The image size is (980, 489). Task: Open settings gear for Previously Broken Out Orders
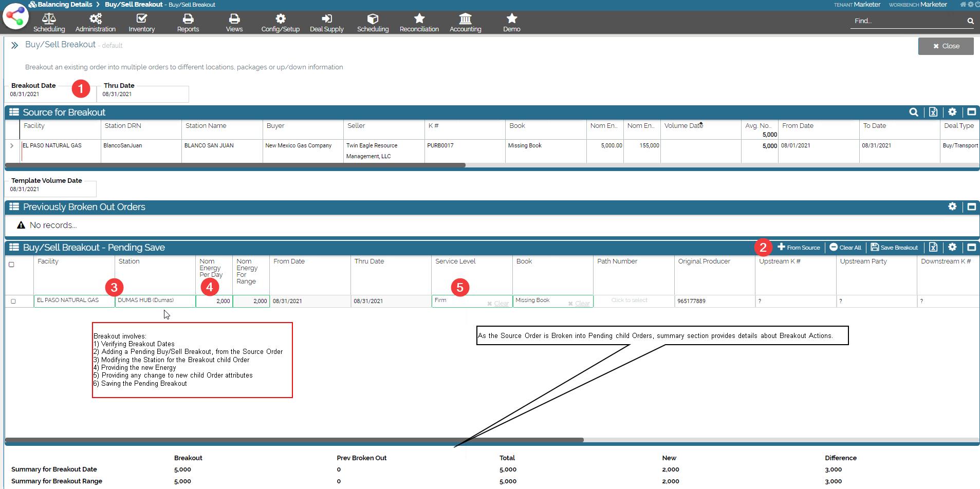[952, 206]
